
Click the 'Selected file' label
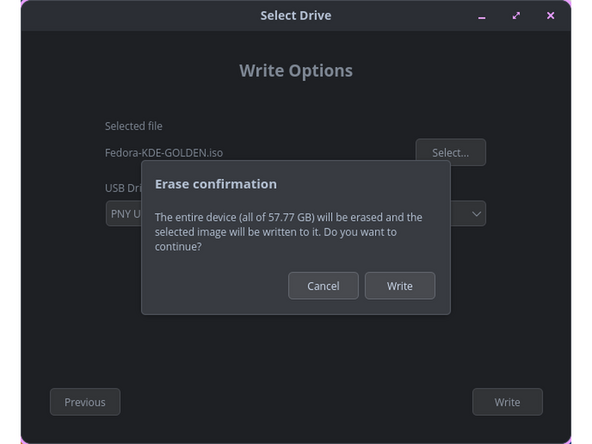(134, 126)
